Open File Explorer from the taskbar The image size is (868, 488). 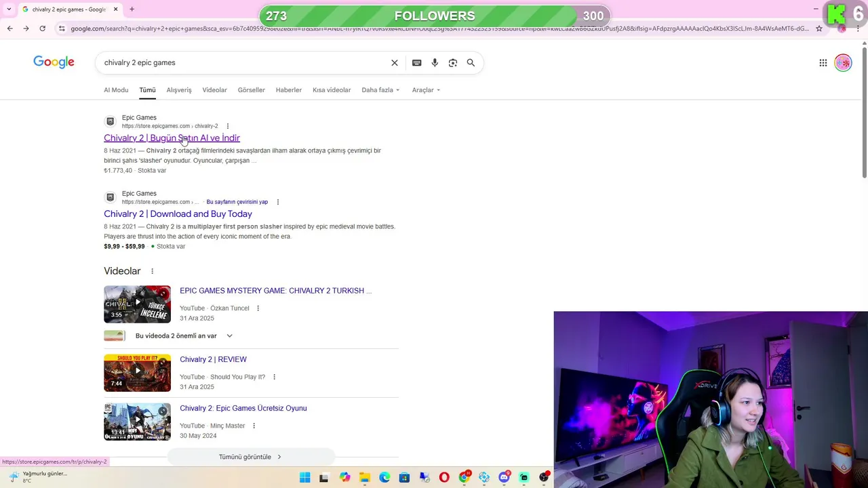click(x=365, y=478)
